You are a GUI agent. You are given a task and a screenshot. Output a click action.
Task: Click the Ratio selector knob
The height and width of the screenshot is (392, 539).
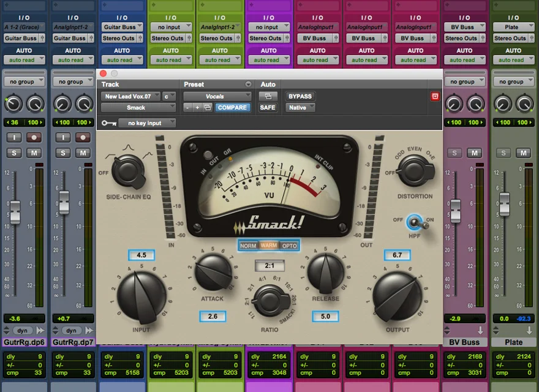point(271,301)
